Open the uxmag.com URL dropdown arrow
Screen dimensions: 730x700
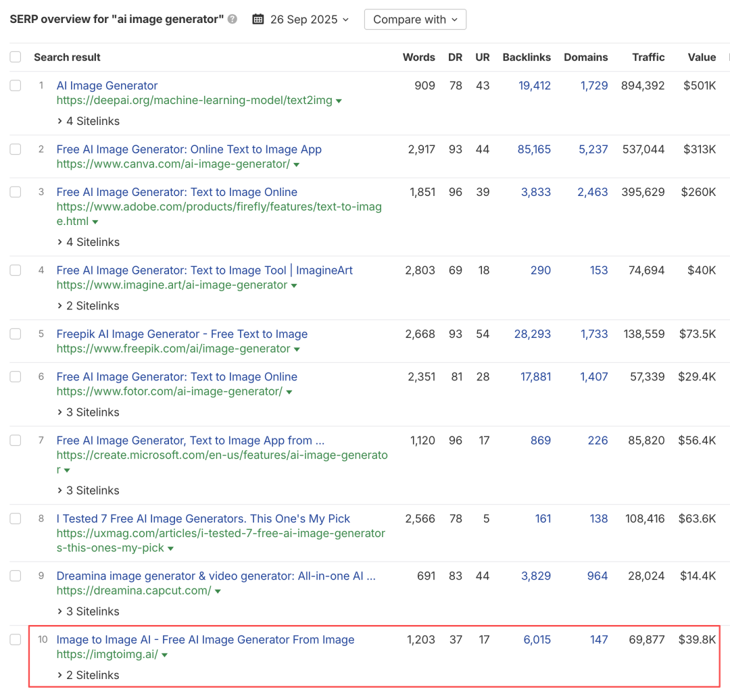[171, 549]
